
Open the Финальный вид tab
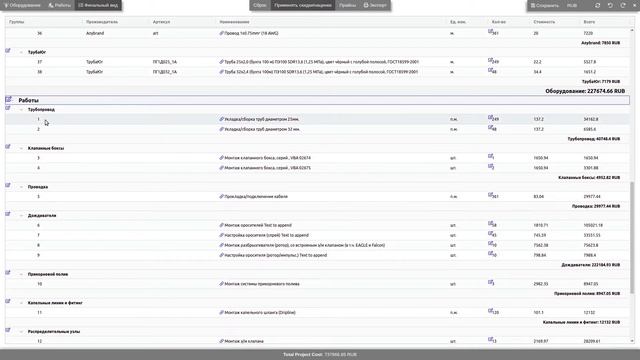click(98, 5)
